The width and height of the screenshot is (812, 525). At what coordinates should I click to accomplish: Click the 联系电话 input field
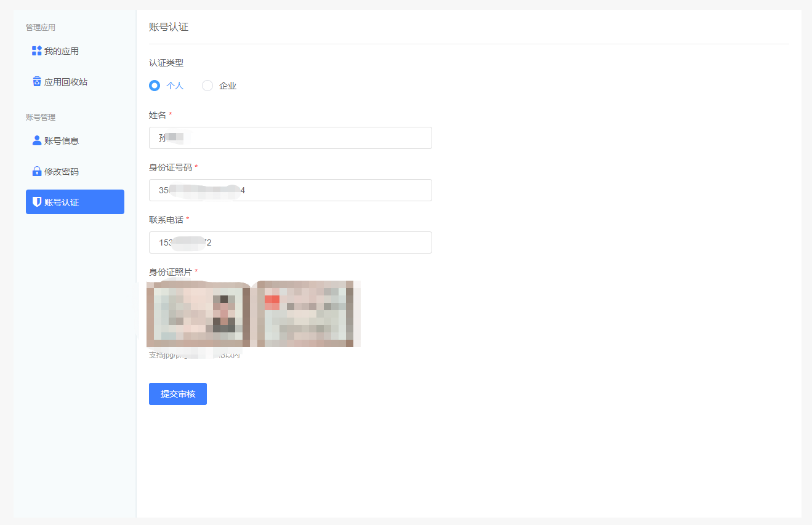290,242
